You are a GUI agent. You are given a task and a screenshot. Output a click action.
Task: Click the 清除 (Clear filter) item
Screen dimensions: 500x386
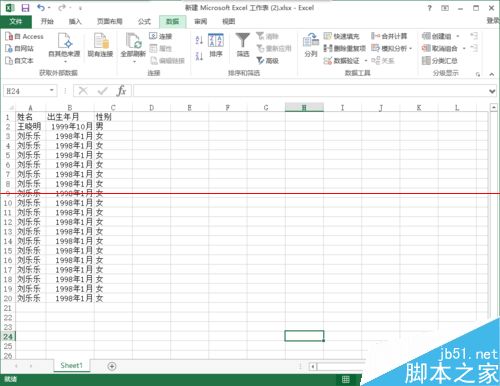[x=268, y=36]
